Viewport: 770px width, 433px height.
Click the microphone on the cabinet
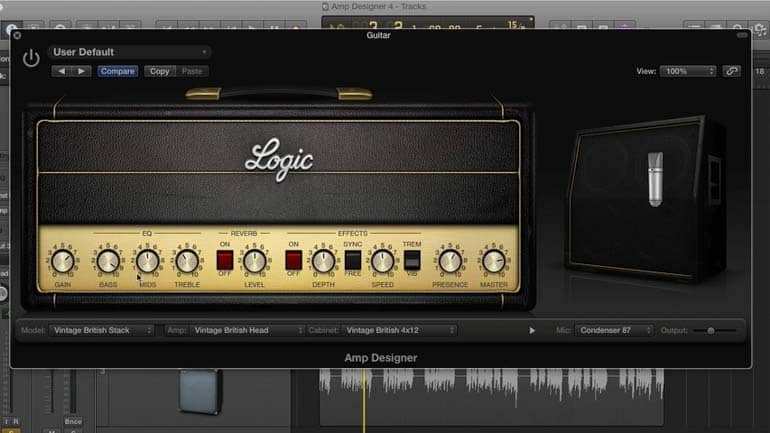click(655, 179)
